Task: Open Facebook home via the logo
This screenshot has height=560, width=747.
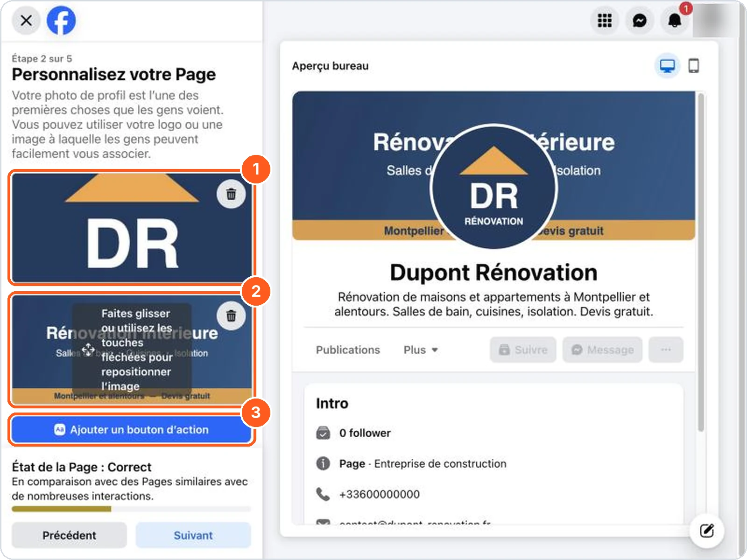Action: tap(61, 21)
